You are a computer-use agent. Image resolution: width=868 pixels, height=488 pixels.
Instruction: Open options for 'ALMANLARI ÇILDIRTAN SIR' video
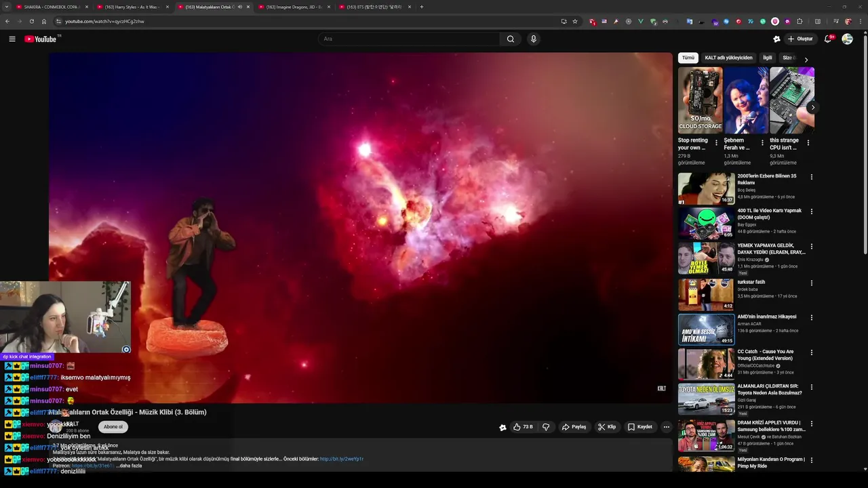811,387
